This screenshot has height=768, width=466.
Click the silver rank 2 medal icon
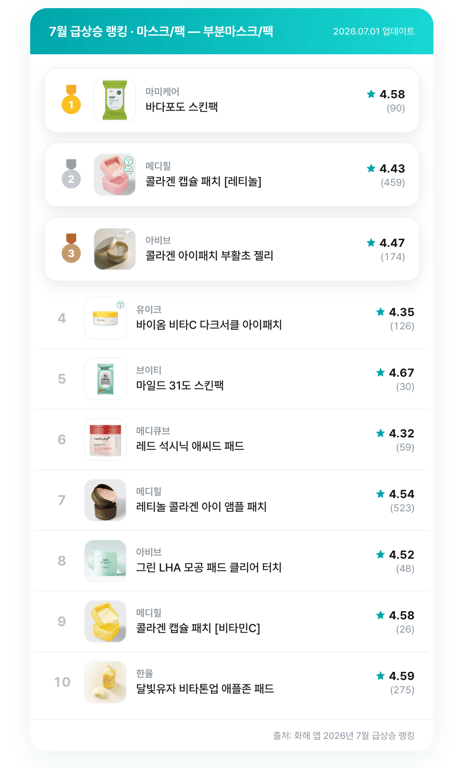pos(71,174)
